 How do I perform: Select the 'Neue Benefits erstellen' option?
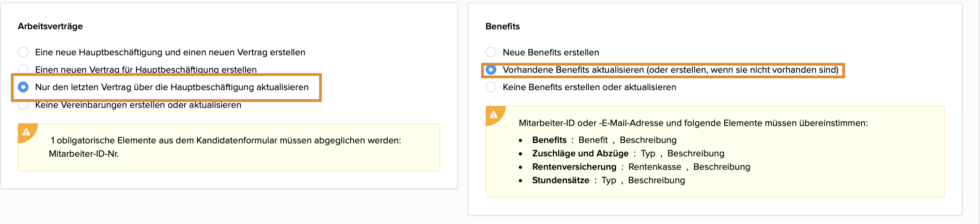(x=491, y=52)
